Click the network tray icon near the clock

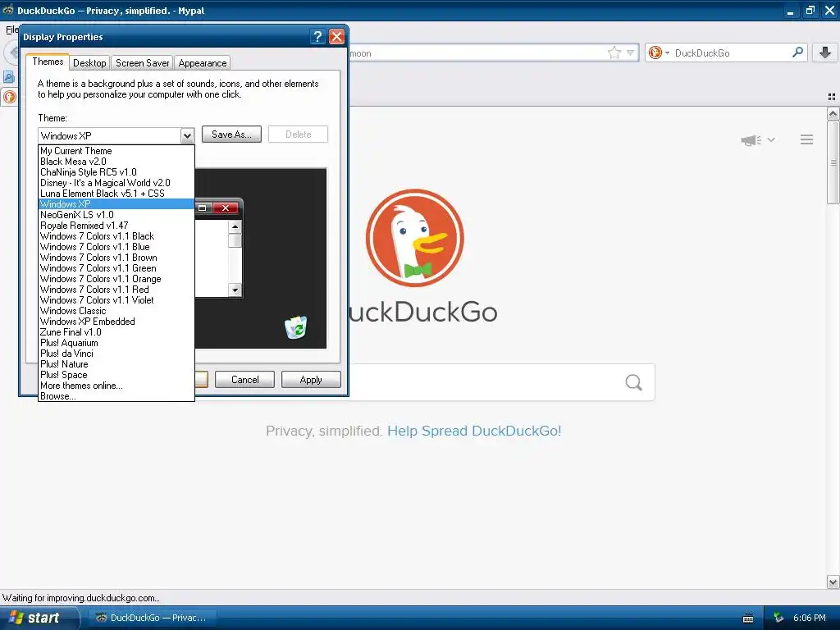coord(778,618)
